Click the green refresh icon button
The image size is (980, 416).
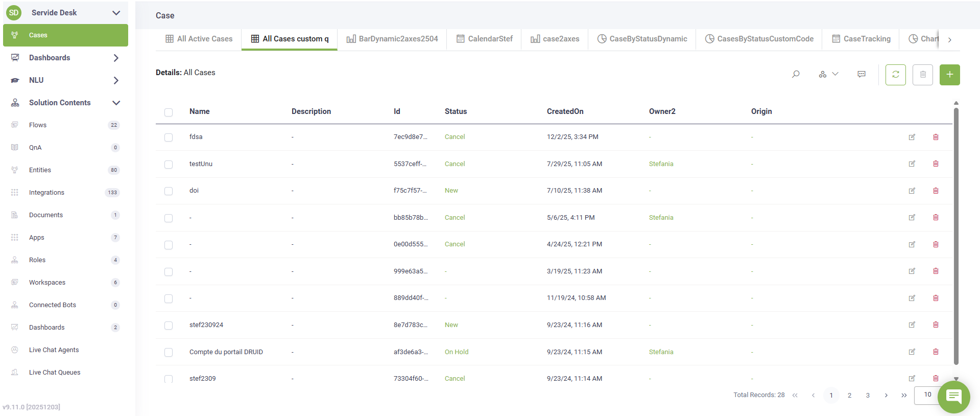[x=895, y=75]
